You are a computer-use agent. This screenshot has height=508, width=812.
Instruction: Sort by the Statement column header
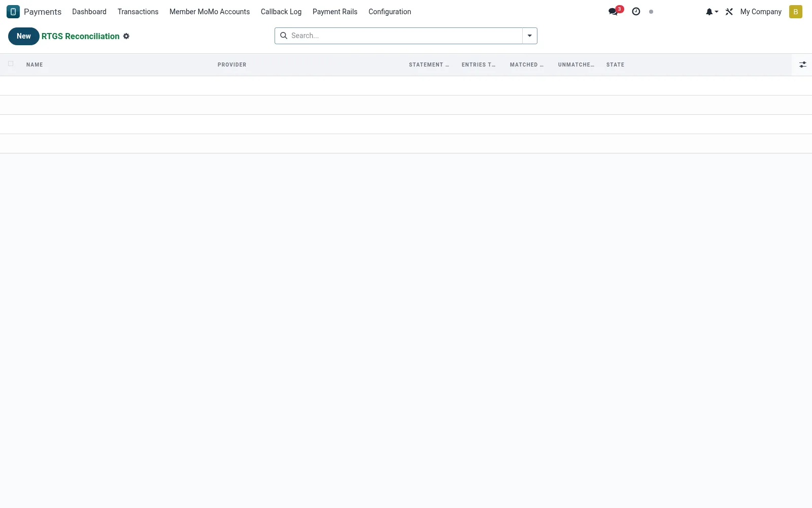pyautogui.click(x=429, y=65)
